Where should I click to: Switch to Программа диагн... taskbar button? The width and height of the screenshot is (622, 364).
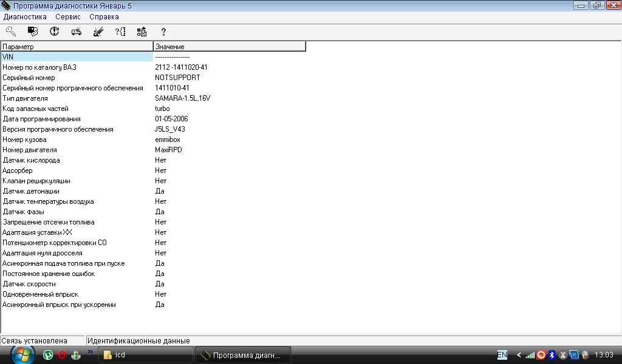click(x=243, y=355)
